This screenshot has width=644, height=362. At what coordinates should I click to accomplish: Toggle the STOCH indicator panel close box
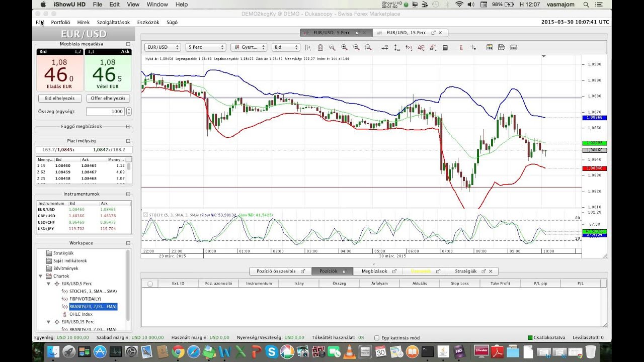[146, 215]
